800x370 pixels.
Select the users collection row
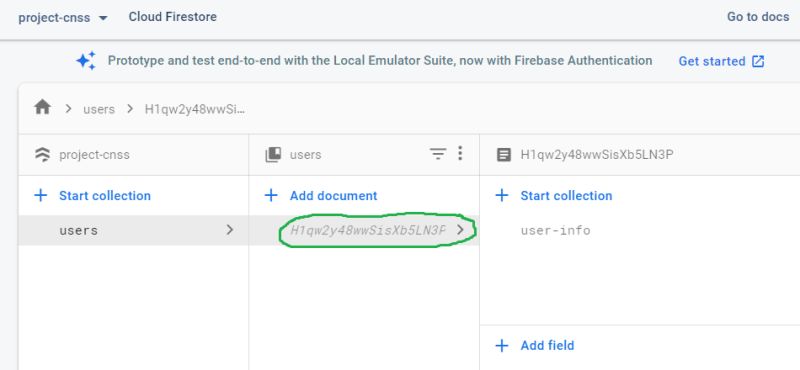click(134, 230)
